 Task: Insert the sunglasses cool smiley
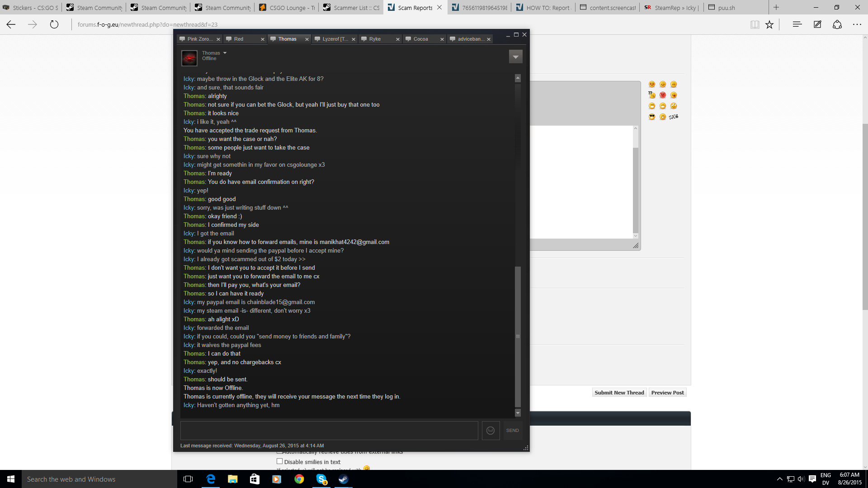coord(652,117)
